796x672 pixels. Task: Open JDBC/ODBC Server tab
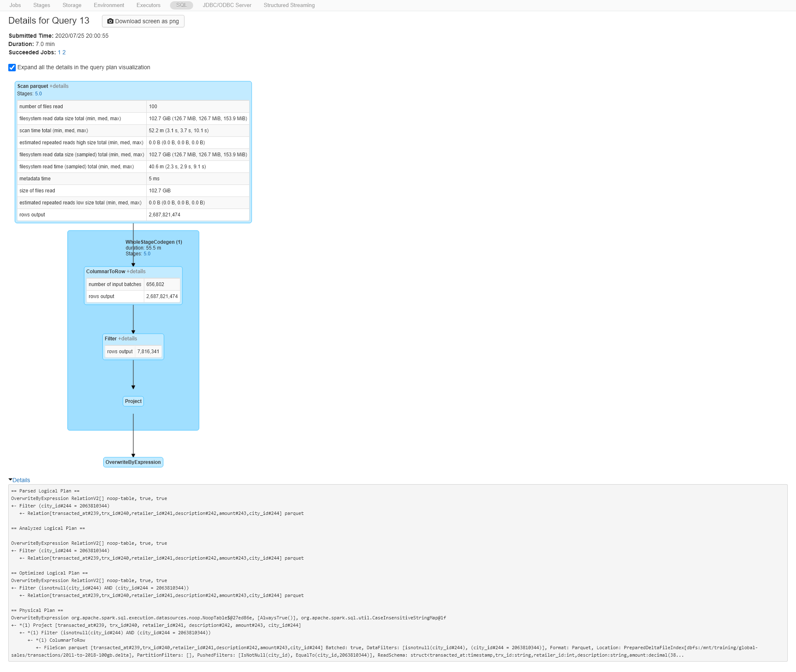point(227,5)
